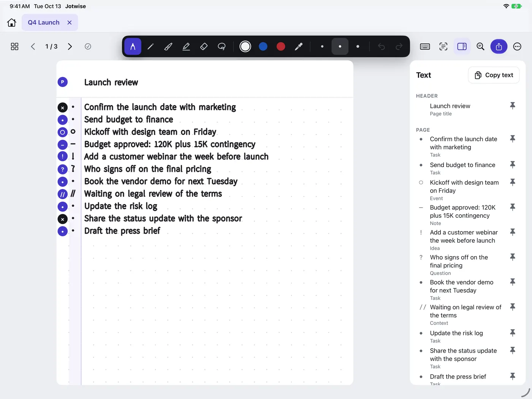This screenshot has height=399, width=532.
Task: Open the more options menu
Action: [x=517, y=46]
